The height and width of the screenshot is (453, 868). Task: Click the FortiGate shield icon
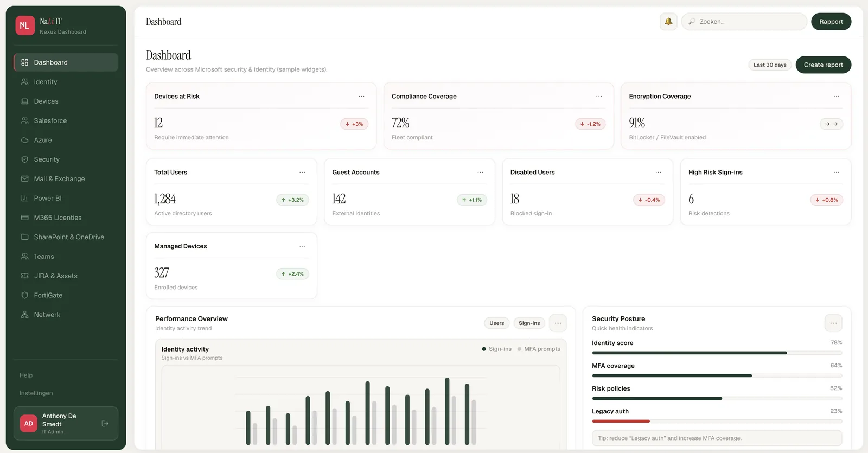coord(24,295)
